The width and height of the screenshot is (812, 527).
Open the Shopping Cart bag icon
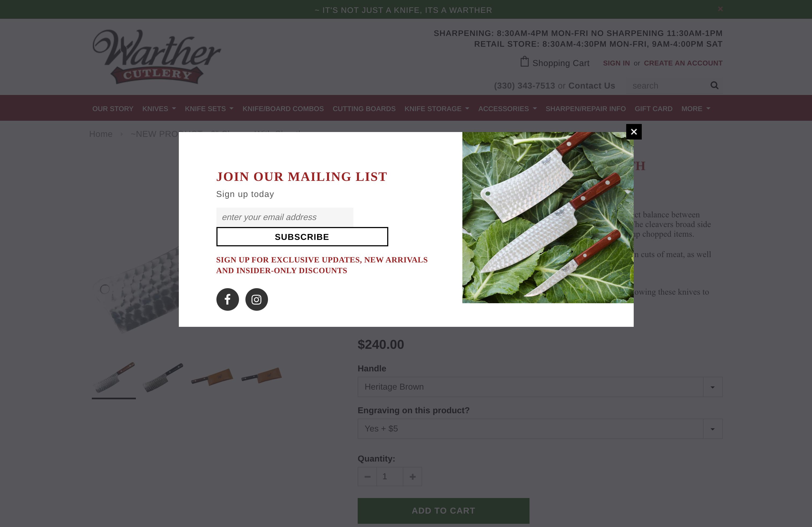pos(524,62)
